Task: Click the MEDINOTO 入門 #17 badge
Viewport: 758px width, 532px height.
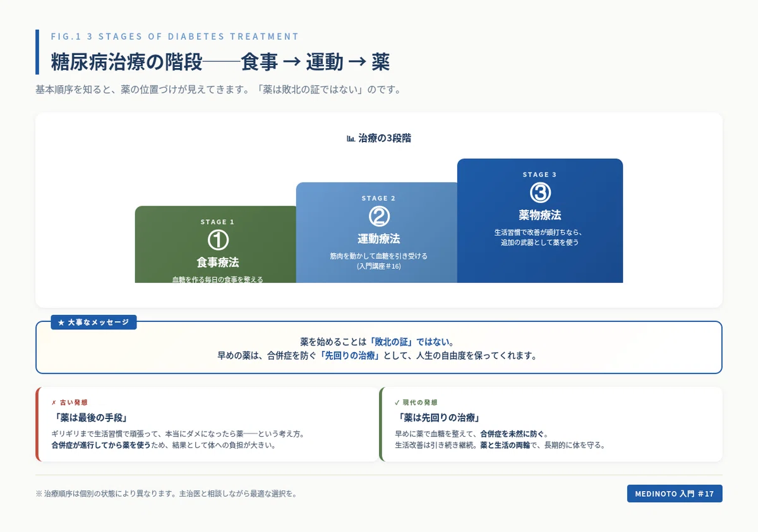Action: [x=675, y=494]
